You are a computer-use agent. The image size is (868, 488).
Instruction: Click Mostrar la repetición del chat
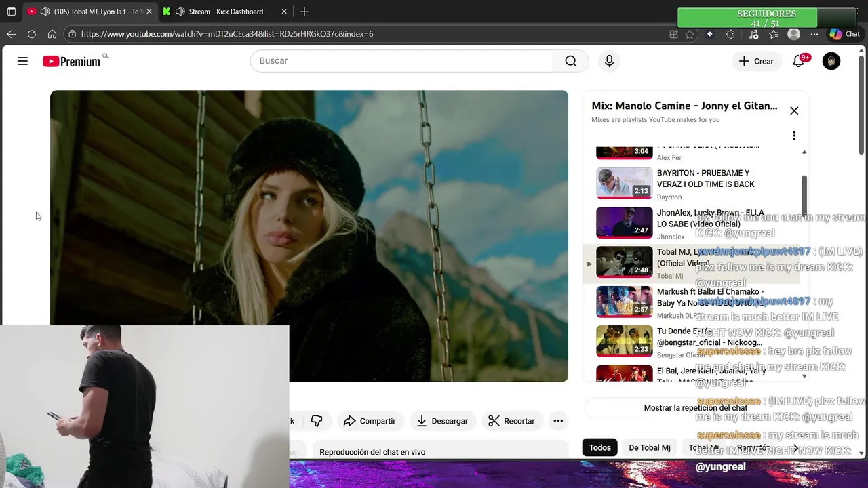(695, 408)
